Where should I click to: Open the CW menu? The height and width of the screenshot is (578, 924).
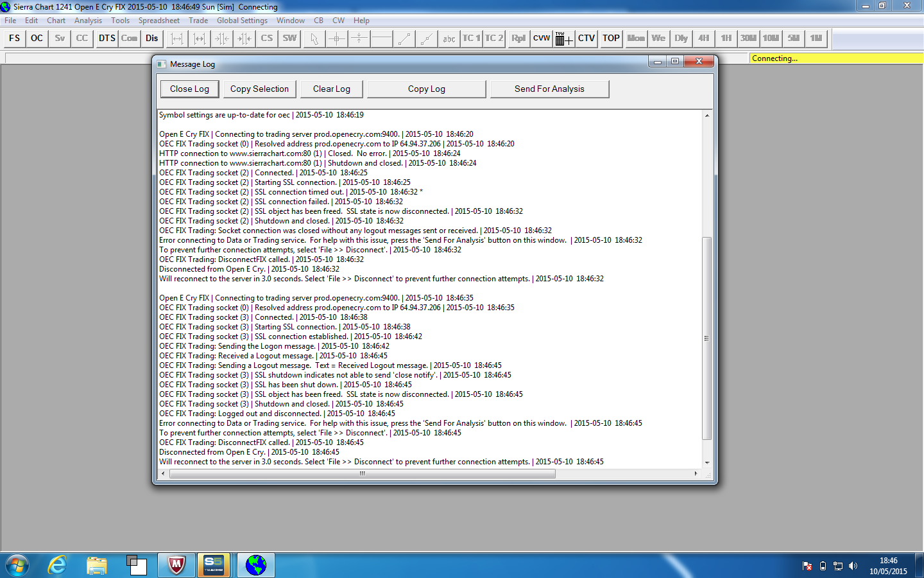pos(338,21)
